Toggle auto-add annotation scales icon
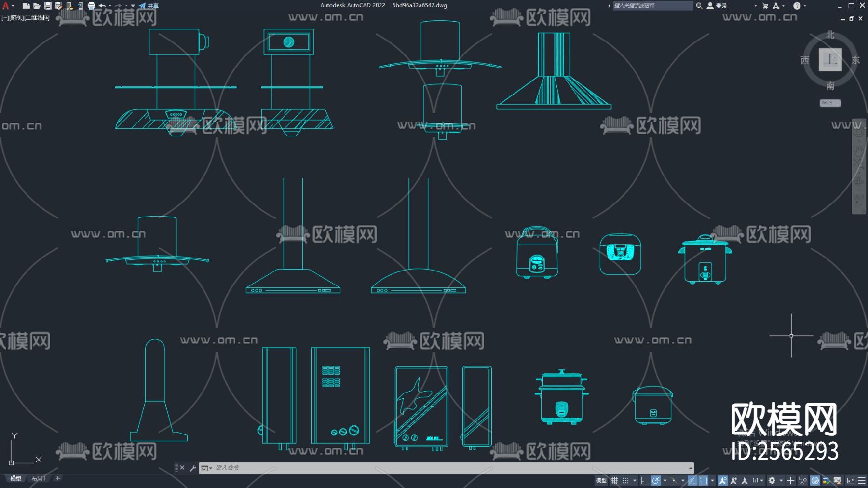 pos(733,480)
